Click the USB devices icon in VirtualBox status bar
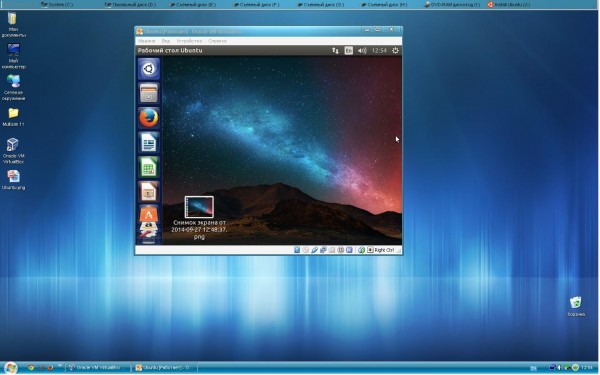The image size is (600, 375). pos(314,250)
